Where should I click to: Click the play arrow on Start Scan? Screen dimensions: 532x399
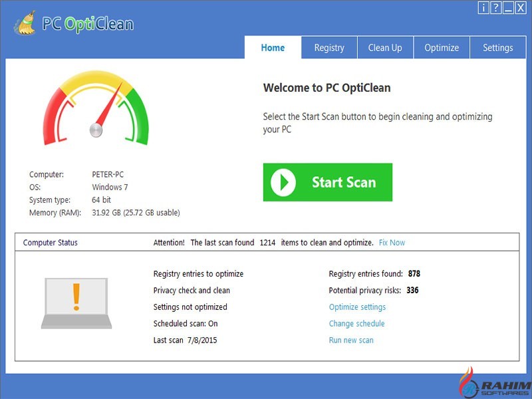(x=283, y=182)
